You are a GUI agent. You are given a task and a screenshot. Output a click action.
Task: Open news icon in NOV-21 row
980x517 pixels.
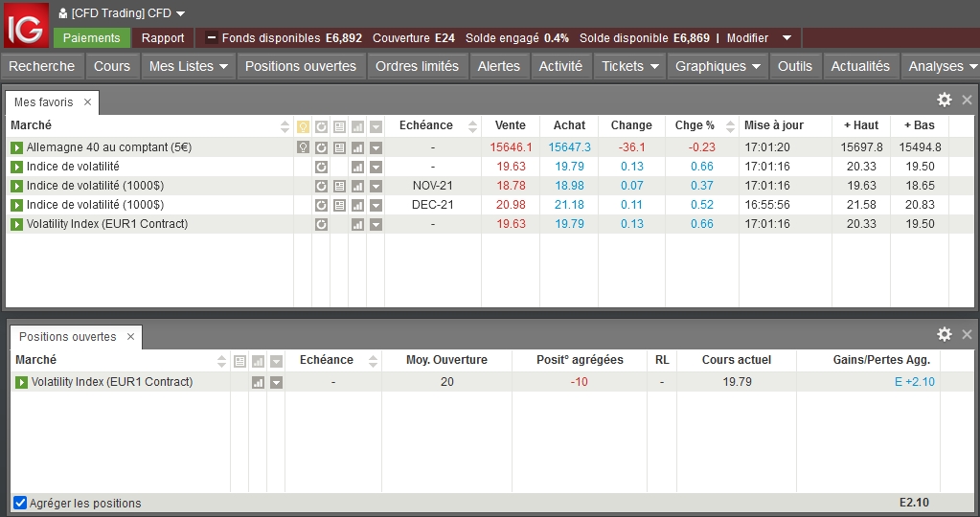click(x=339, y=186)
